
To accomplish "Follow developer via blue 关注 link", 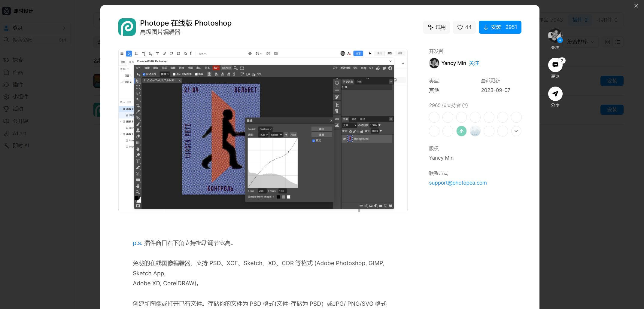I will pos(474,63).
